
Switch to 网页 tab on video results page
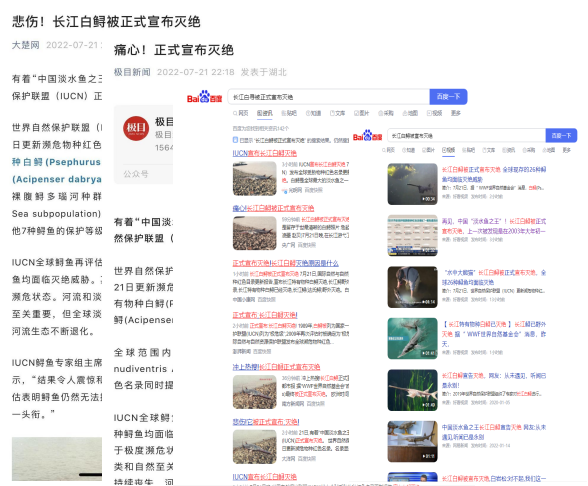click(x=388, y=150)
